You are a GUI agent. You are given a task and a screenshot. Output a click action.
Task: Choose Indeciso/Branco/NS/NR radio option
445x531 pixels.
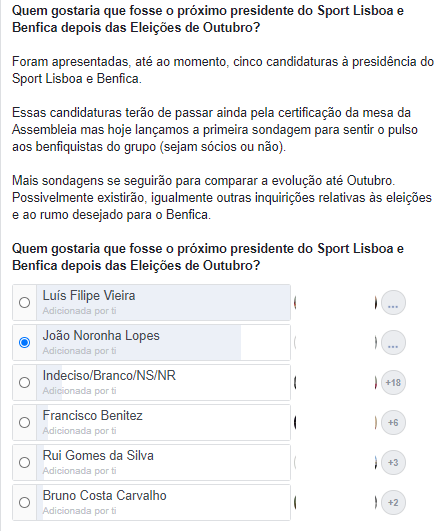24,382
